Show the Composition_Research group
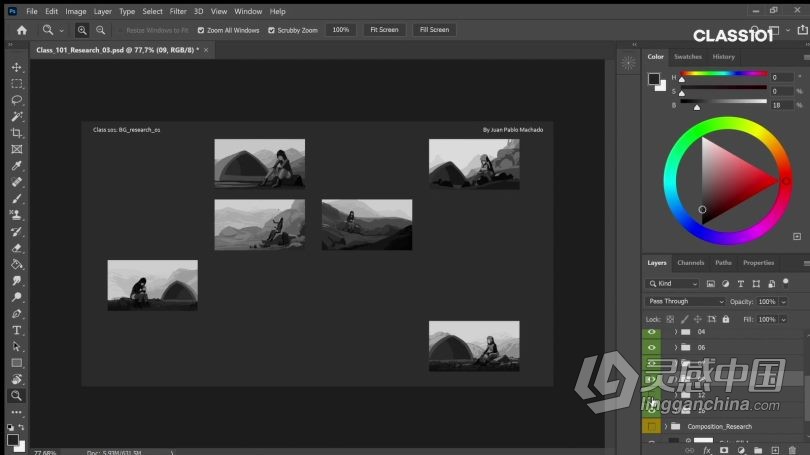The image size is (810, 455). click(651, 427)
